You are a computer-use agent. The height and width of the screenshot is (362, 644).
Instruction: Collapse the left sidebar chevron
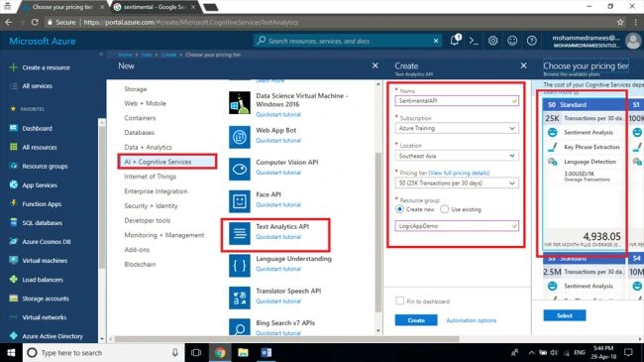(101, 55)
